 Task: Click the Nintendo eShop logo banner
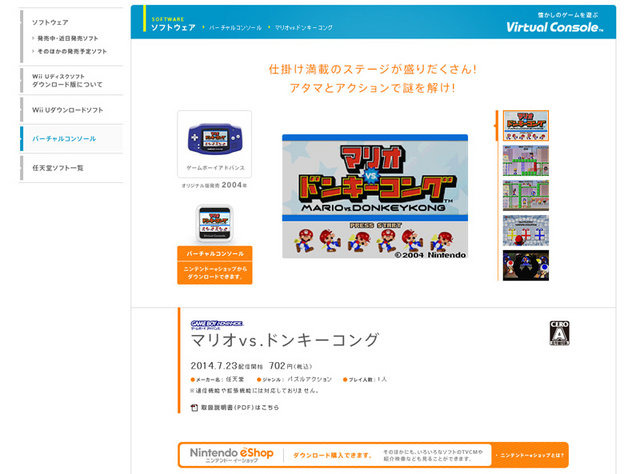tap(231, 454)
